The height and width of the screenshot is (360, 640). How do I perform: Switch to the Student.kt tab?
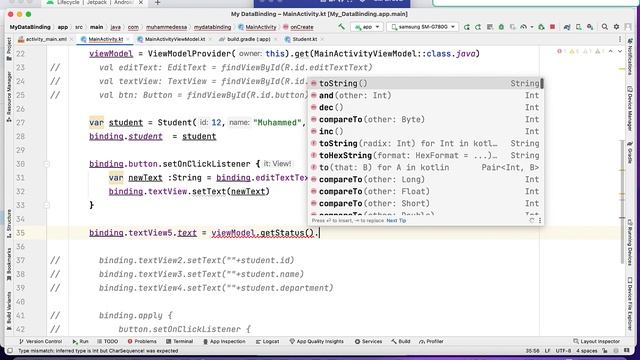(x=304, y=39)
